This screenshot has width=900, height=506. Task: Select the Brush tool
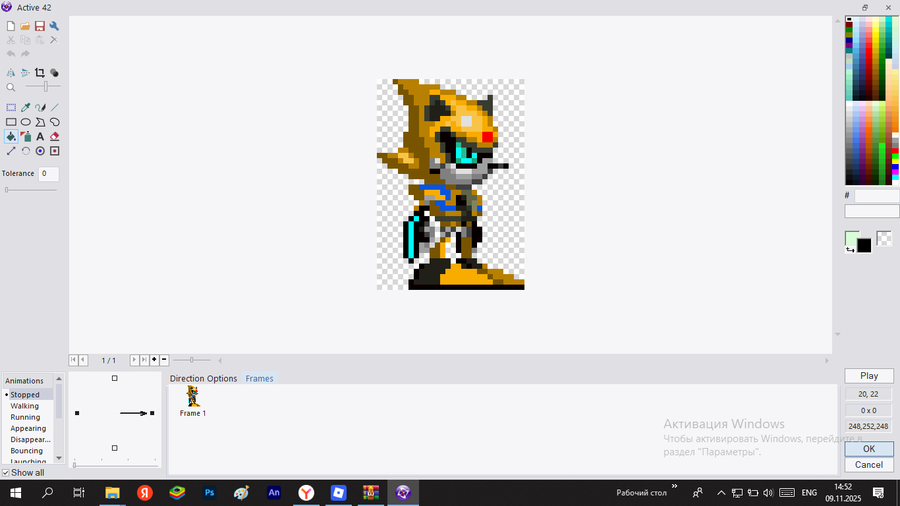[x=40, y=107]
